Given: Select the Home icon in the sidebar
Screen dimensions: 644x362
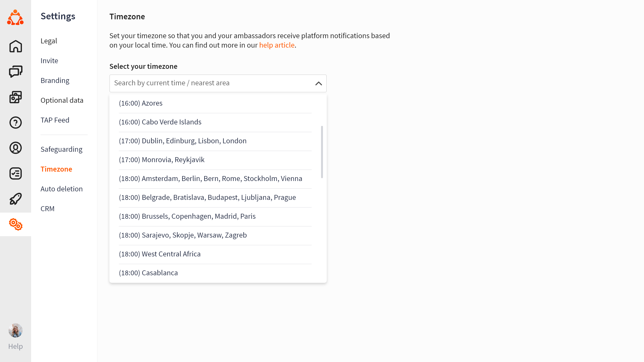Looking at the screenshot, I should pos(16,46).
